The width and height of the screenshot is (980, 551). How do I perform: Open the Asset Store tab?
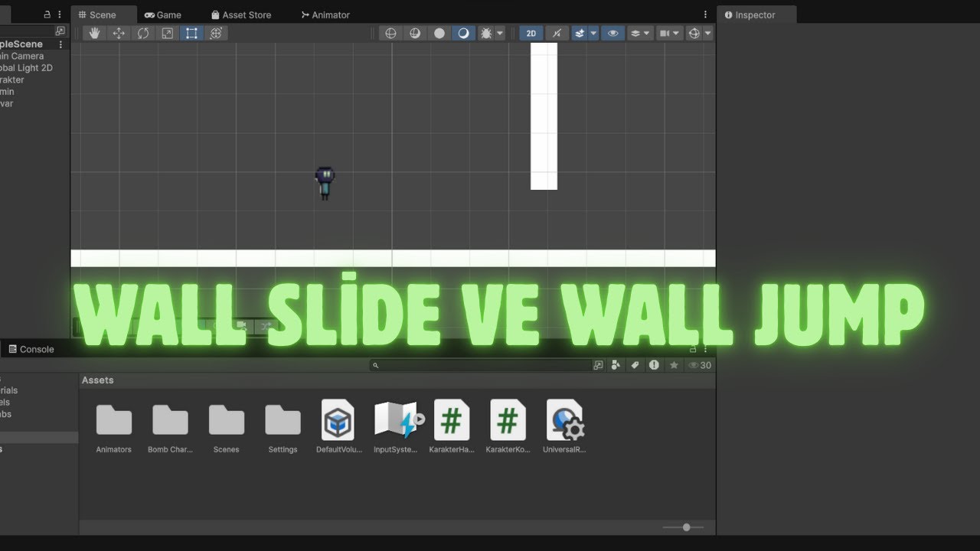coord(241,15)
